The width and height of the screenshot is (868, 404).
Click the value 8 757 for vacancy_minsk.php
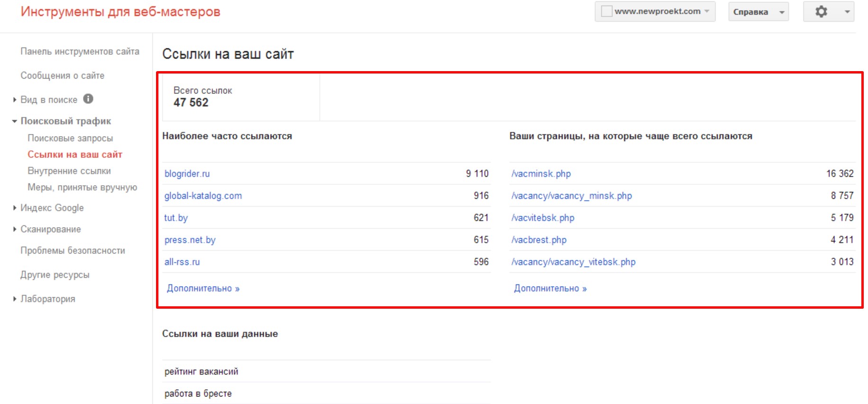[x=842, y=195]
